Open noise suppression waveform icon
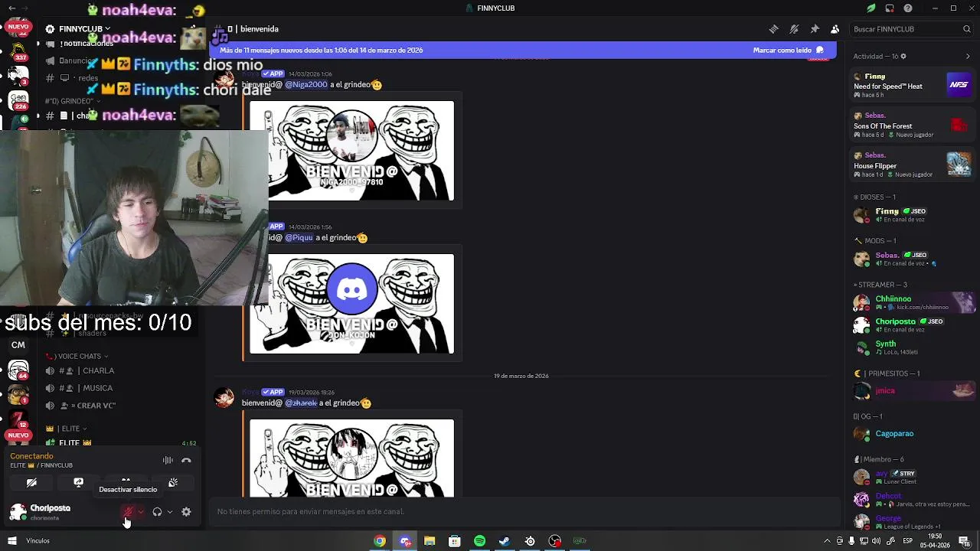This screenshot has width=980, height=551. click(168, 461)
